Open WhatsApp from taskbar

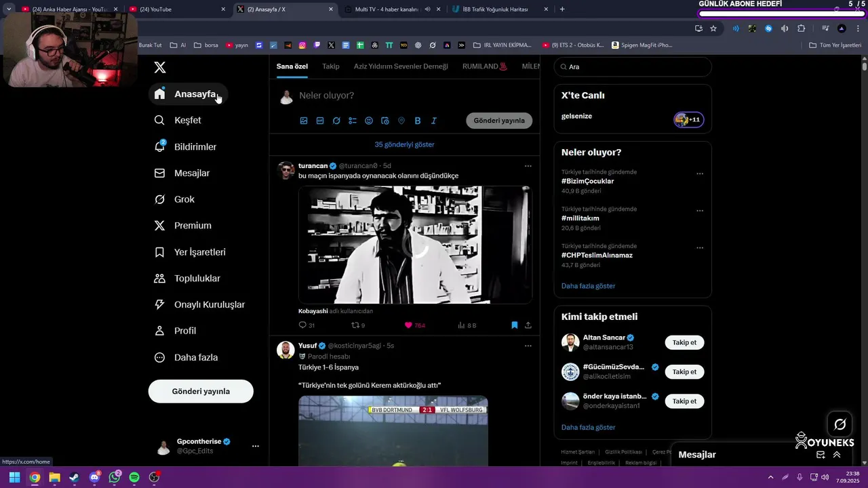pos(115,477)
